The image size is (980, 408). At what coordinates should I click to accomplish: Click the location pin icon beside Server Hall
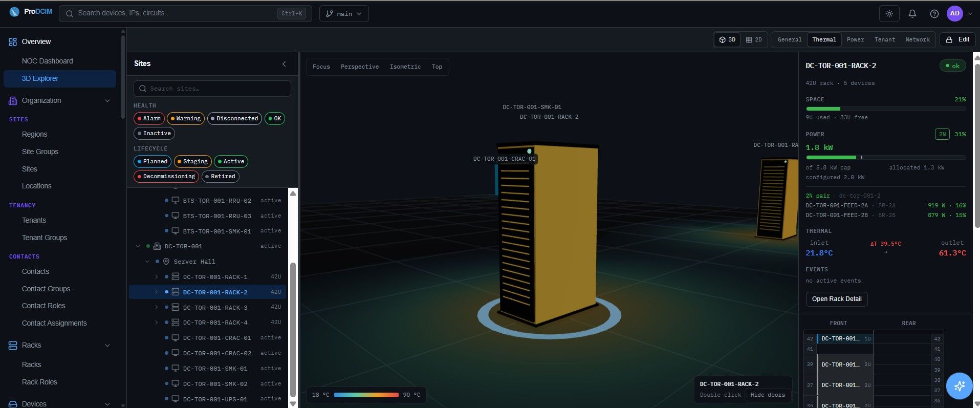[166, 262]
